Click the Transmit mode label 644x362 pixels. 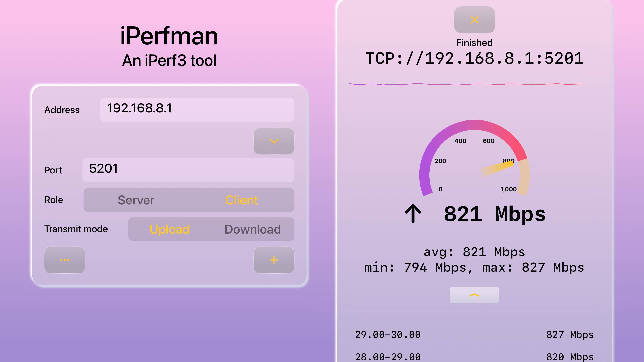[x=76, y=229]
